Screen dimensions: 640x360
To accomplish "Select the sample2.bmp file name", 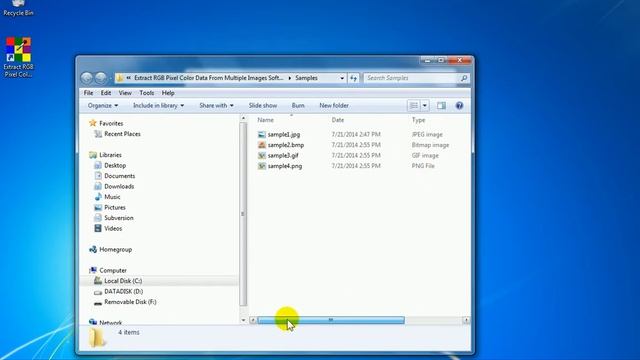I will [286, 145].
